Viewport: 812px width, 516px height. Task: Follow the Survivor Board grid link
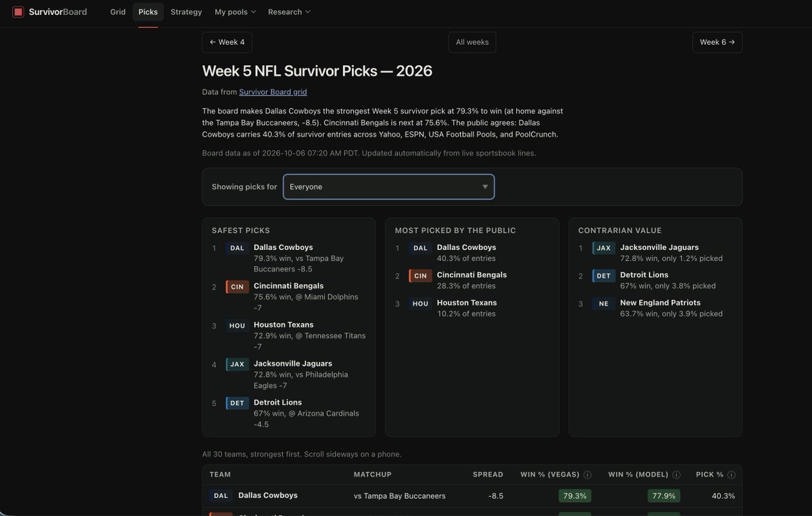click(273, 92)
